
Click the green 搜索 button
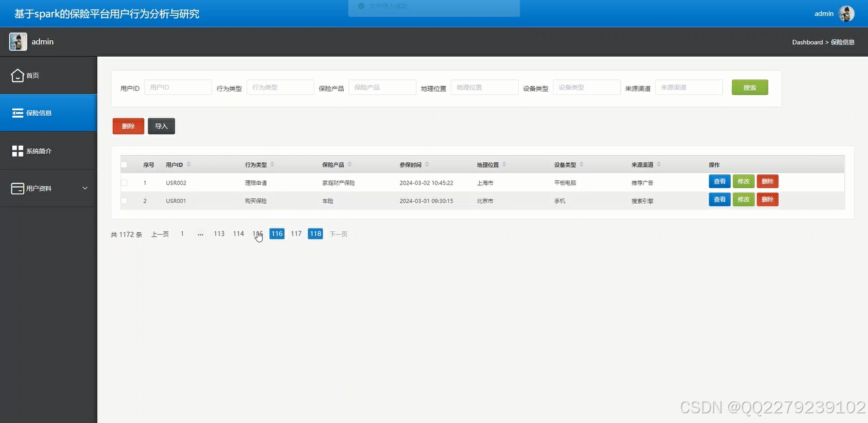click(x=750, y=87)
